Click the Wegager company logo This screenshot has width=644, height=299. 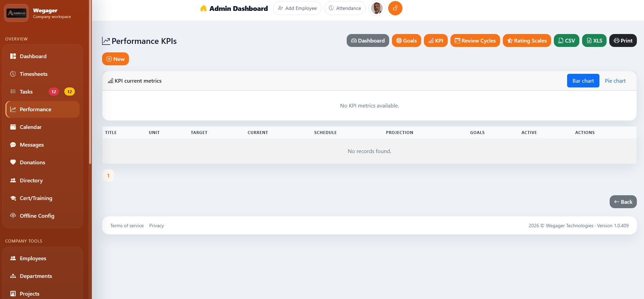pos(16,13)
